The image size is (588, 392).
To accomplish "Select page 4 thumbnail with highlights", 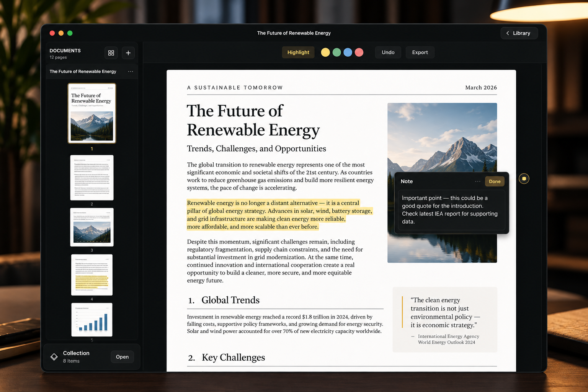I will (92, 275).
